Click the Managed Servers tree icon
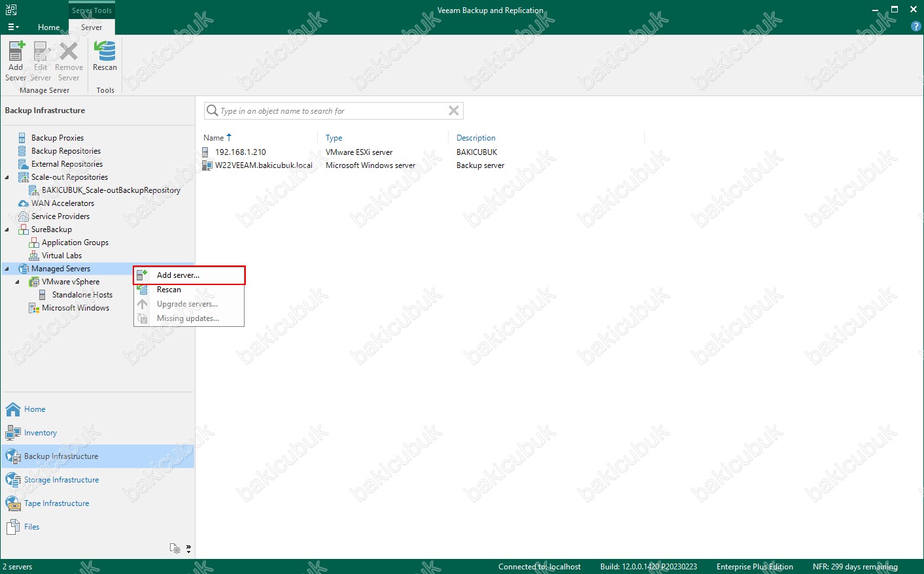This screenshot has width=924, height=574. point(24,269)
